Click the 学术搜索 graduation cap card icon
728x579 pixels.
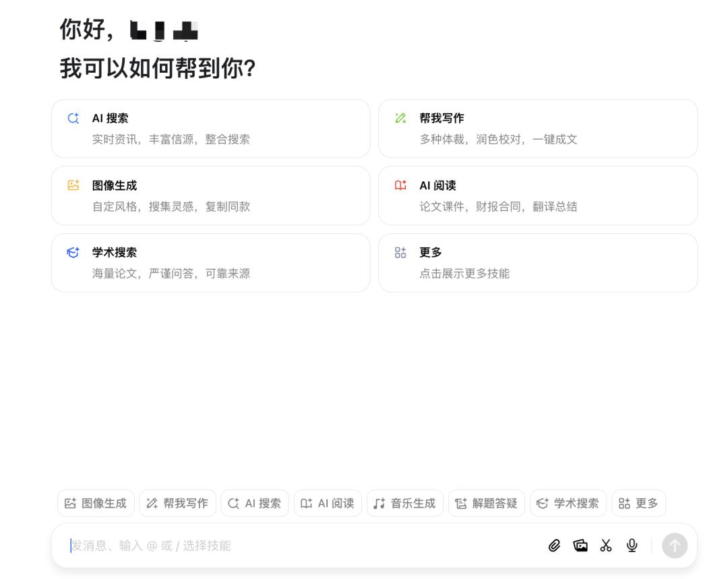click(73, 252)
